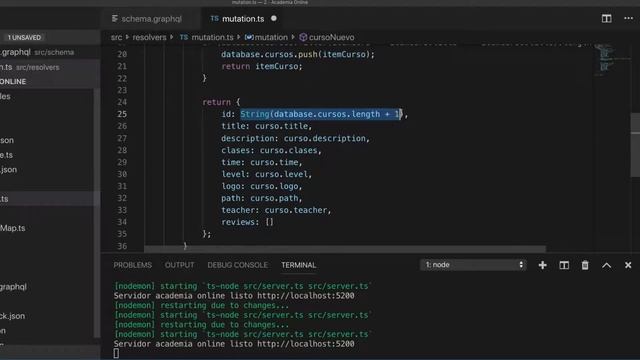Viewport: 640px width, 360px height.
Task: Open the 1: node terminal selector dropdown
Action: [473, 265]
